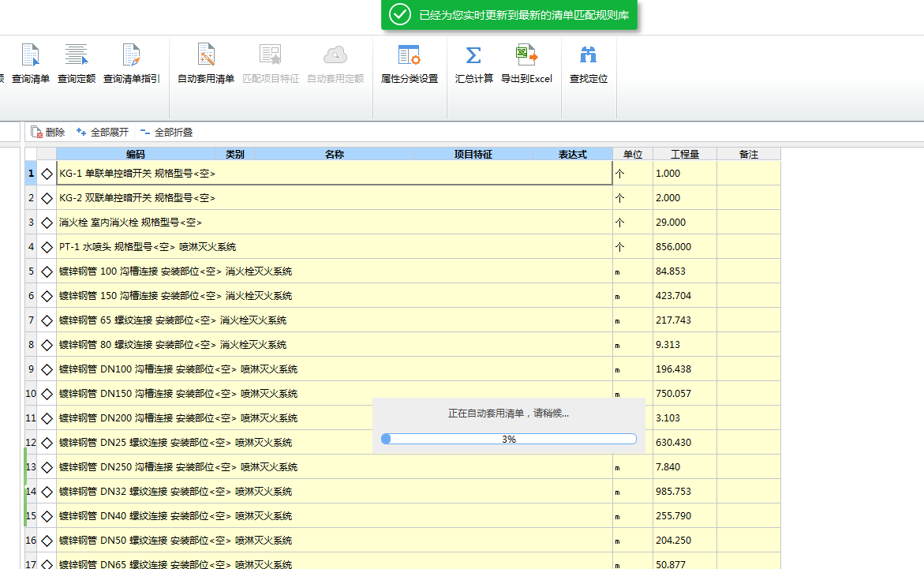Toggle the diamond marker on row 3
924x569 pixels.
tap(47, 223)
